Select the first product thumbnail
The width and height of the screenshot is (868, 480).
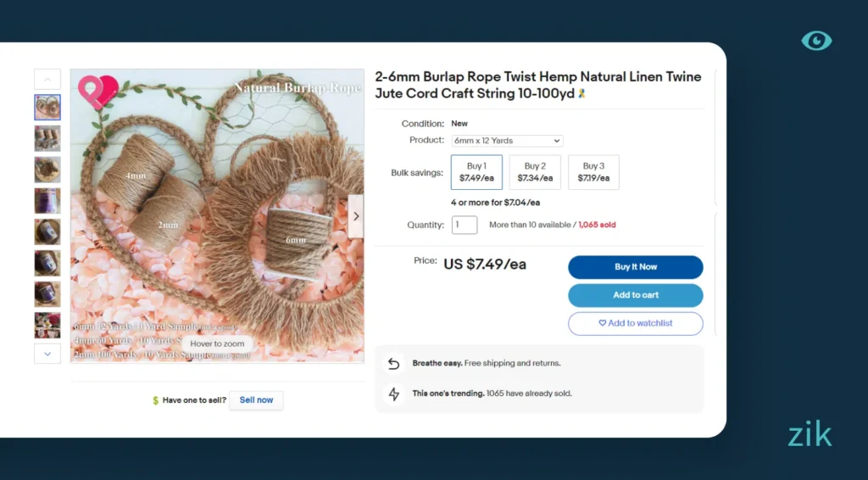click(x=47, y=107)
